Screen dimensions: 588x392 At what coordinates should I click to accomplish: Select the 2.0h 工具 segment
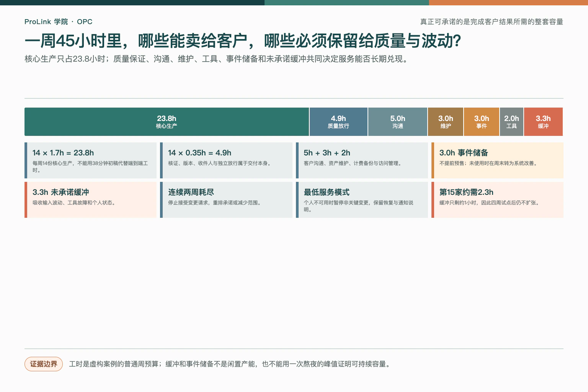click(x=511, y=122)
